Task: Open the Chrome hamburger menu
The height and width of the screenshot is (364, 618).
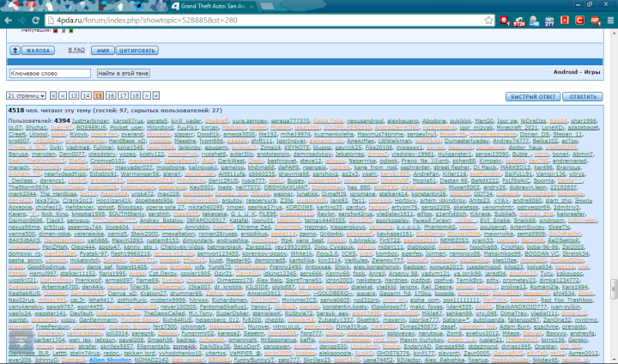Action: [x=610, y=21]
